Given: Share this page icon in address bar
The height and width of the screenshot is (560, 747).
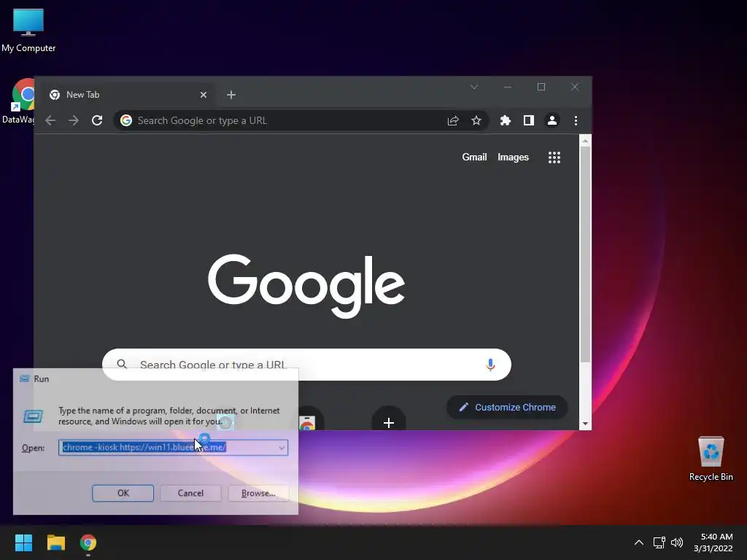Looking at the screenshot, I should click(453, 120).
